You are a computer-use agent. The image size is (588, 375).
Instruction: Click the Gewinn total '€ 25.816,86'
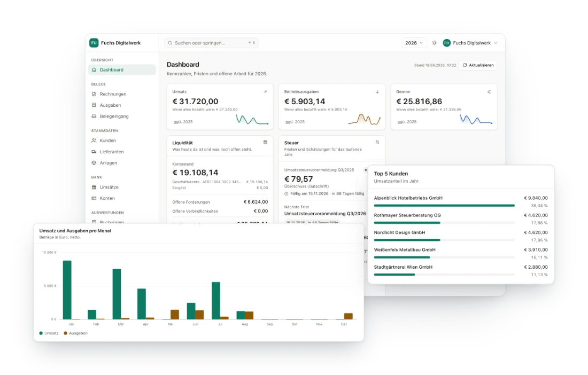(419, 101)
